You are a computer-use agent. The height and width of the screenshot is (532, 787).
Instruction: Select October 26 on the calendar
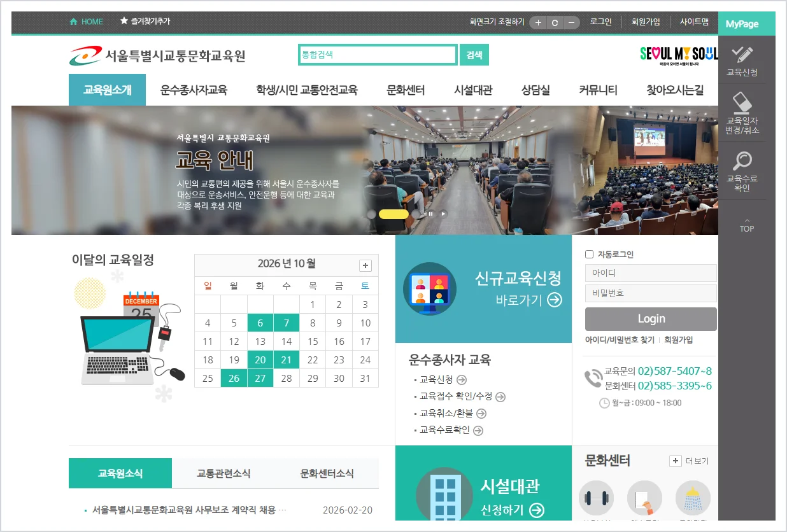click(x=234, y=378)
